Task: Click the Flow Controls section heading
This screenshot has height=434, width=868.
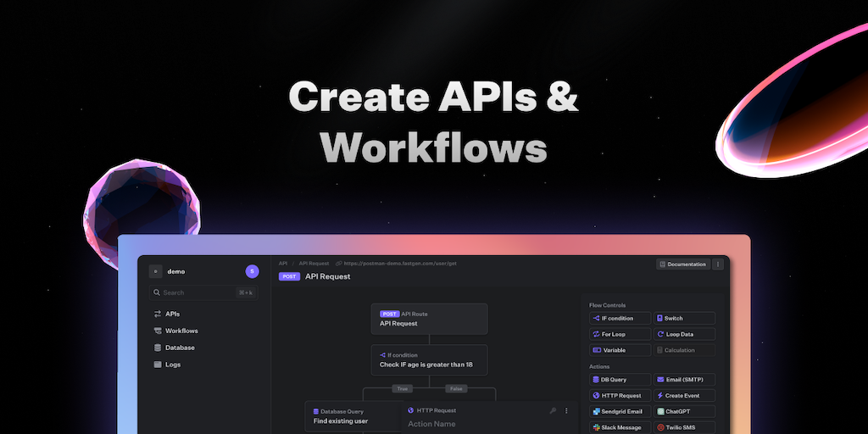Action: [x=607, y=305]
